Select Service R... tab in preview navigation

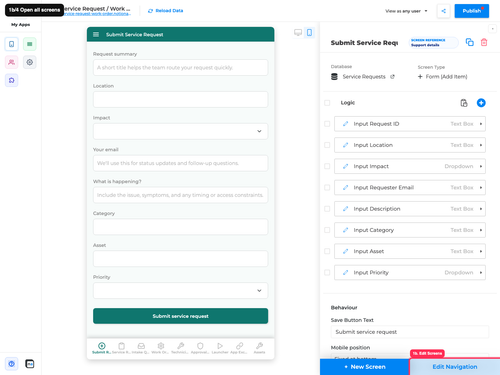click(121, 348)
